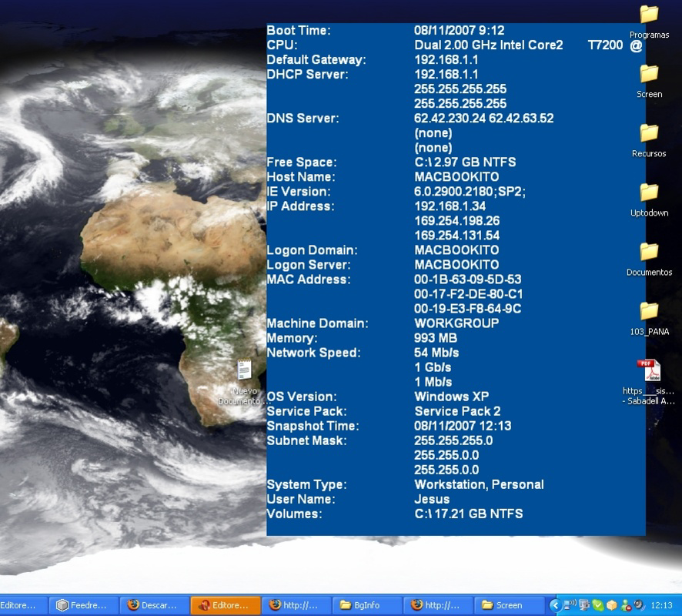Click the Machine Domain value 'WORKGROUP'

456,323
